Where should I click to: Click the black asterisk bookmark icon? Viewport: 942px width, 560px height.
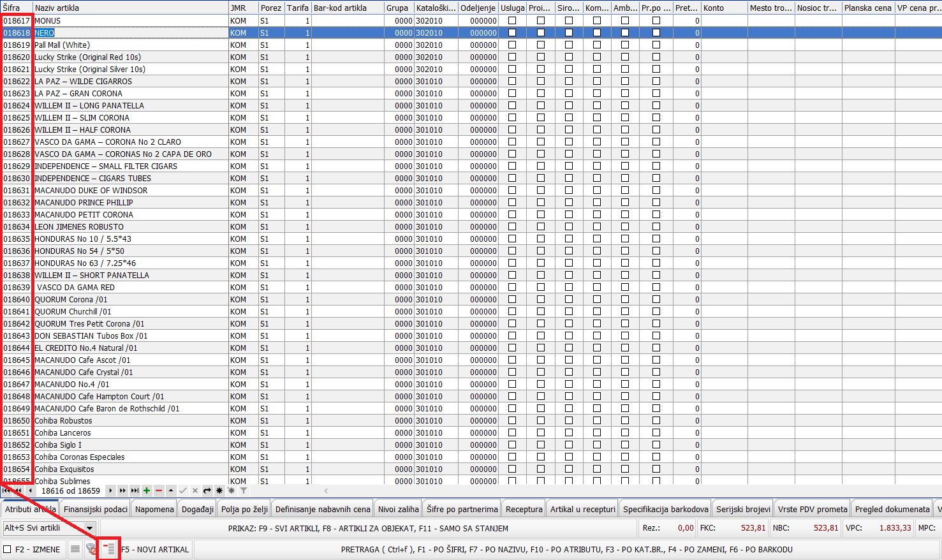pos(219,490)
